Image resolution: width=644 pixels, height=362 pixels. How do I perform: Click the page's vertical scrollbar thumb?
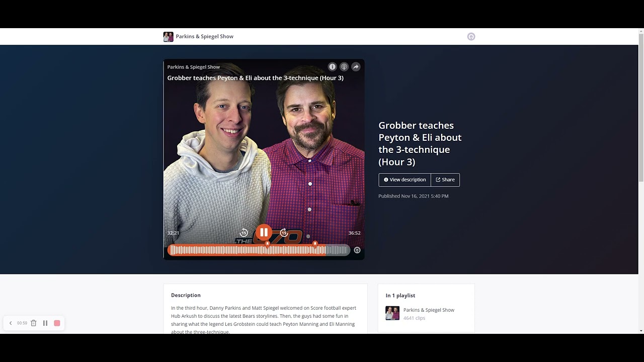641,108
